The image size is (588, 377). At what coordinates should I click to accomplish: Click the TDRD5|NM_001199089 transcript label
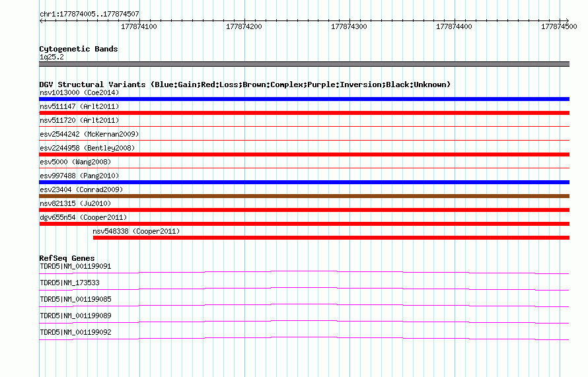point(75,316)
